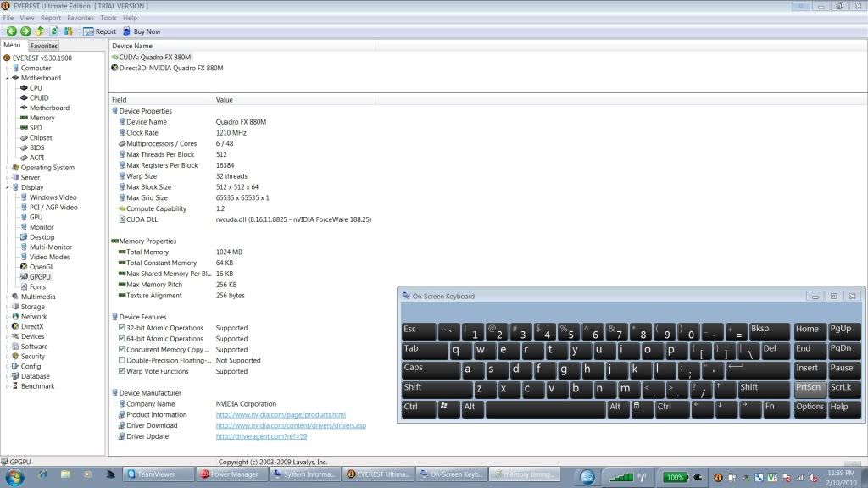Viewport: 868px width, 488px height.
Task: Expand the Storage tree node
Action: tap(7, 307)
